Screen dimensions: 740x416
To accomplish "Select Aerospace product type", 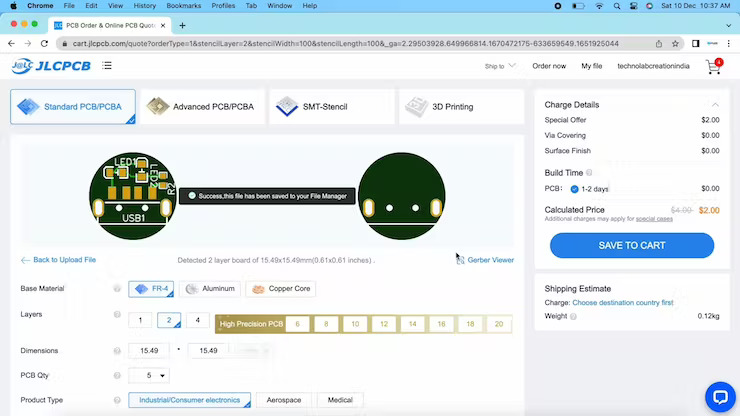I will pyautogui.click(x=284, y=400).
